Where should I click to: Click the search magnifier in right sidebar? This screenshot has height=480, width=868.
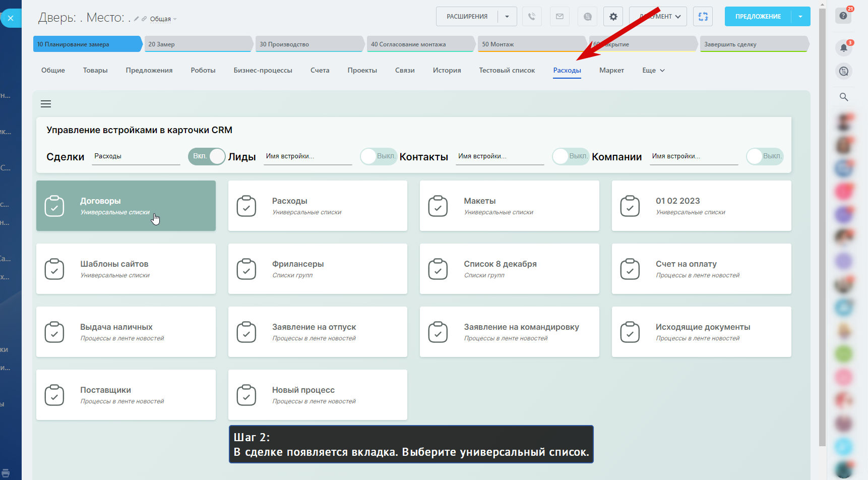point(844,97)
